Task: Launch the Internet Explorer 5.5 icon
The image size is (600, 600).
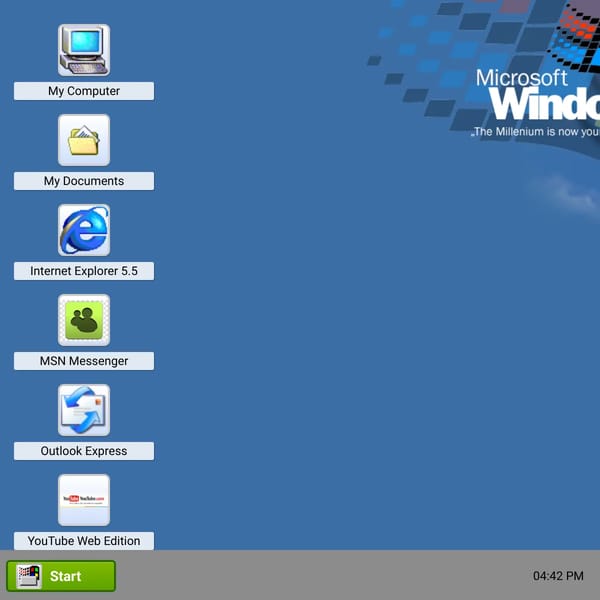Action: [84, 230]
